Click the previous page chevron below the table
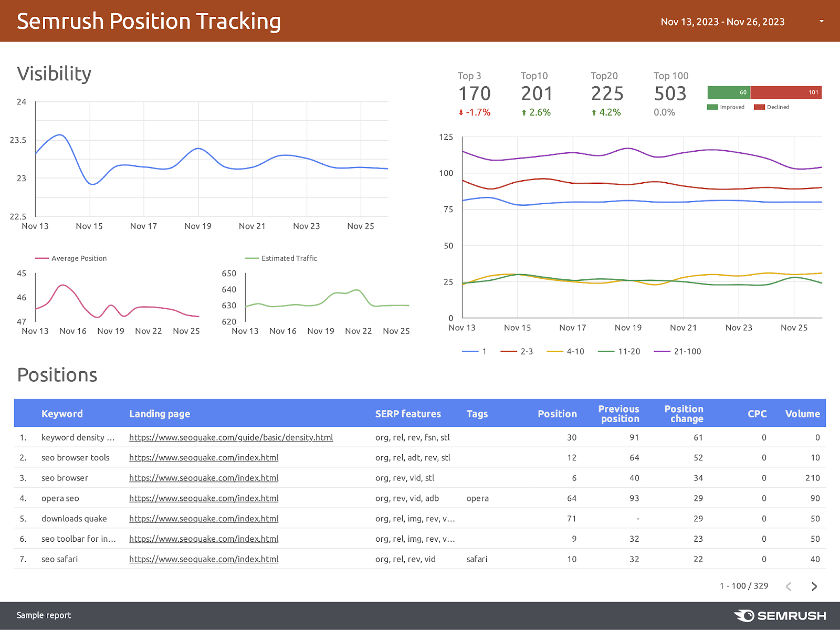The height and width of the screenshot is (630, 840). click(x=789, y=586)
